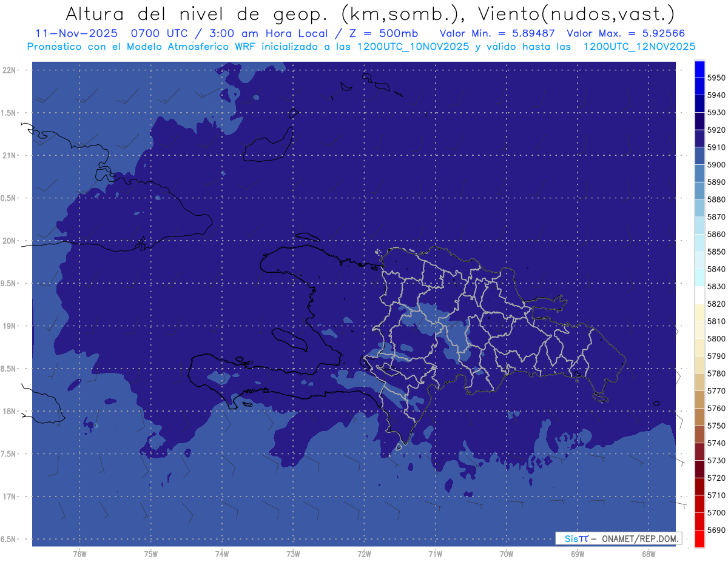Click the '68W' longitude label
The image size is (728, 562).
[x=649, y=554]
